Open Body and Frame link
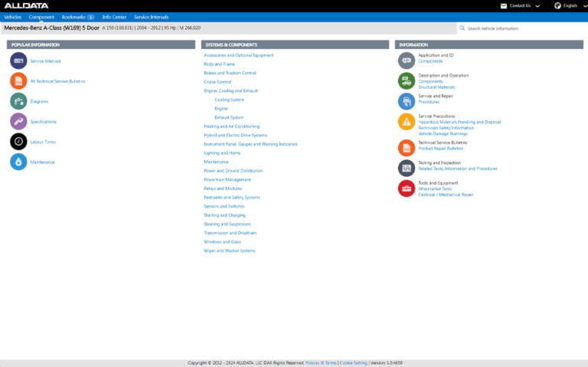The image size is (588, 367). click(219, 64)
